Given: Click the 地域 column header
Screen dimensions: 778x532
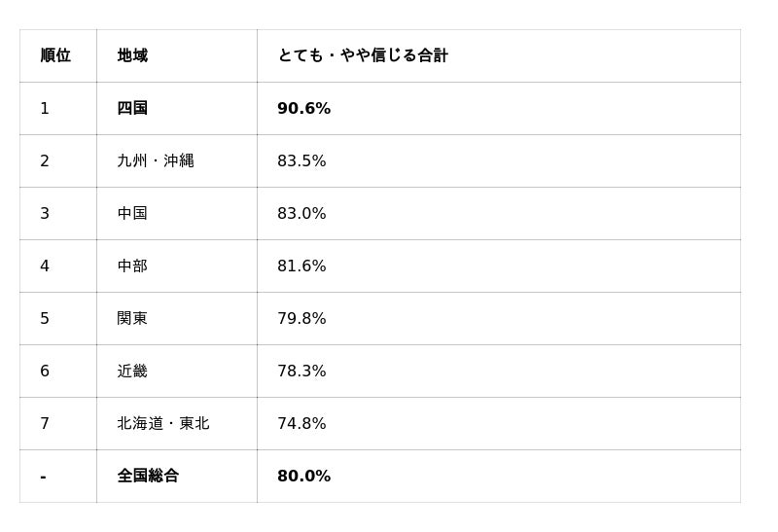Looking at the screenshot, I should [132, 55].
